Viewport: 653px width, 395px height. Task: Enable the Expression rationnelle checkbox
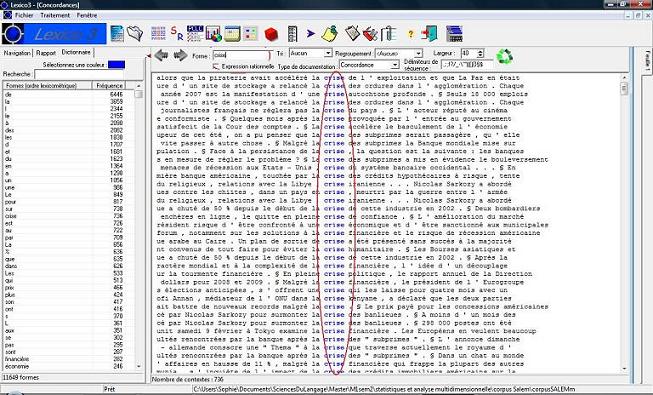[x=216, y=66]
